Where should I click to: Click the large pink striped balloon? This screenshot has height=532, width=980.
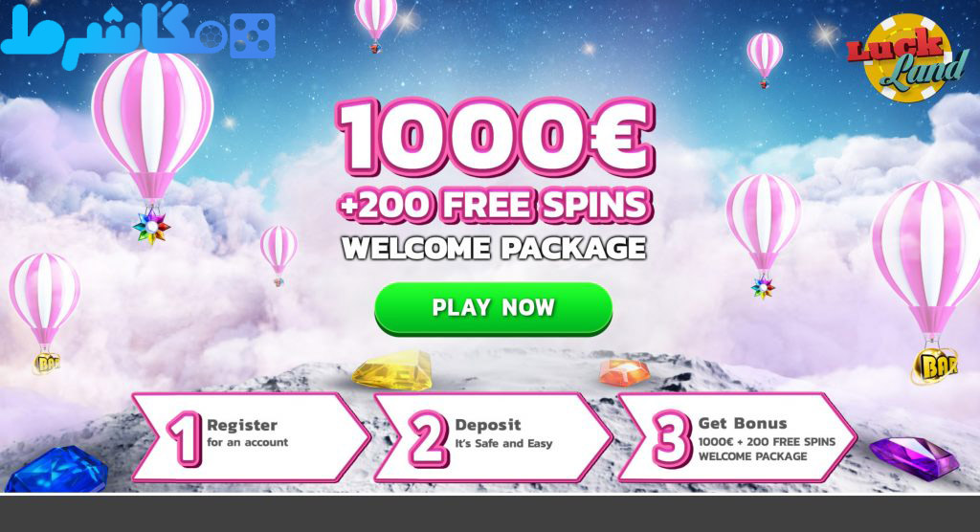pos(152,125)
